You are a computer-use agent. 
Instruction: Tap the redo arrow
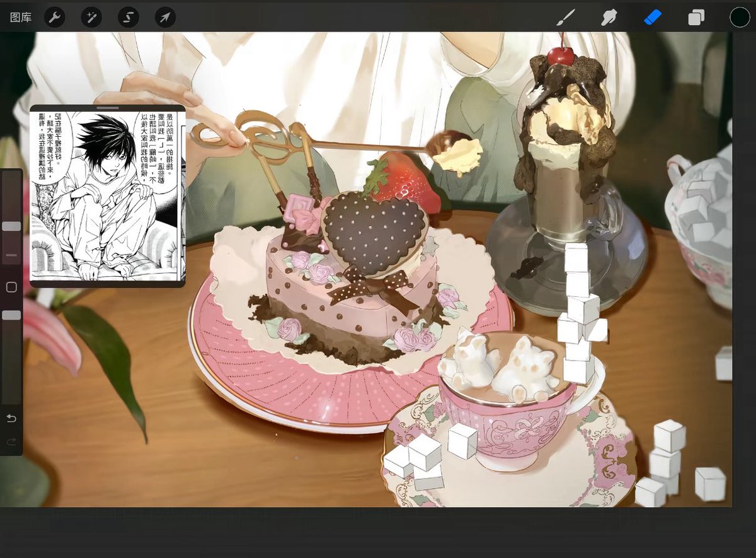[11, 442]
